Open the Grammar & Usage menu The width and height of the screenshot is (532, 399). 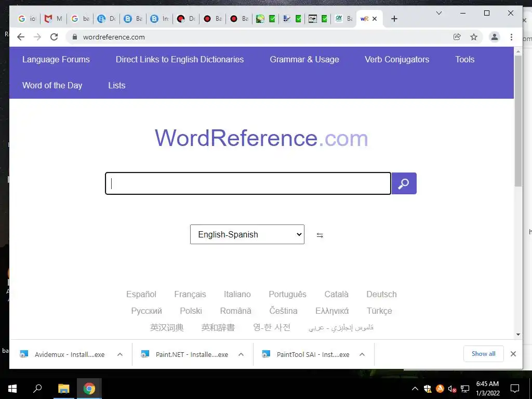coord(304,59)
